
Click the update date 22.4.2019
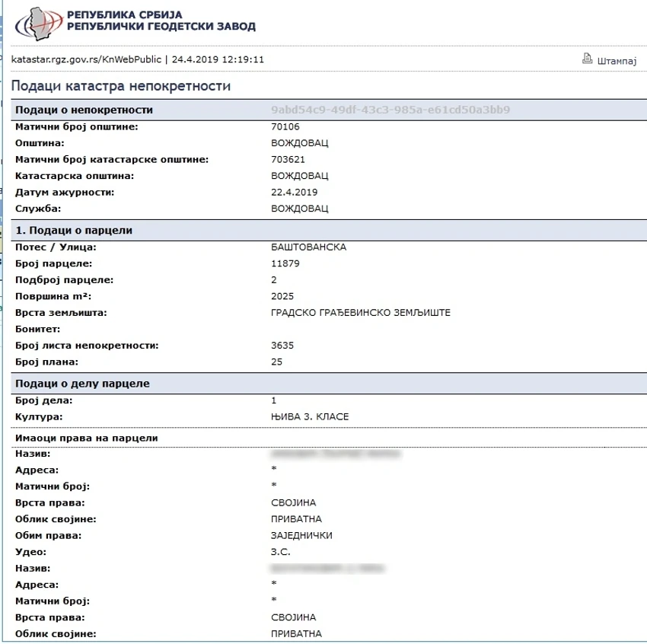[295, 193]
